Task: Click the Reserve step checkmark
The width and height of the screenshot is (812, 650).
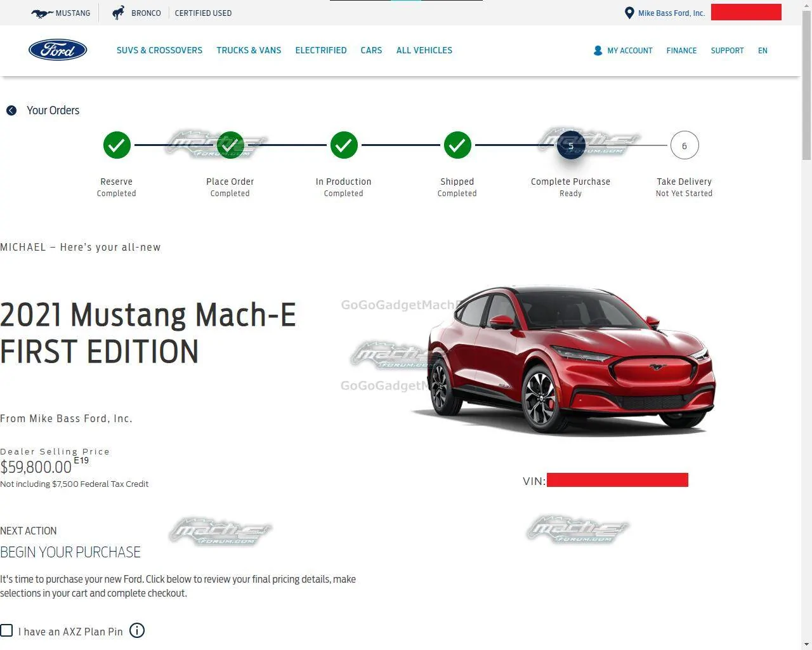Action: pos(117,145)
